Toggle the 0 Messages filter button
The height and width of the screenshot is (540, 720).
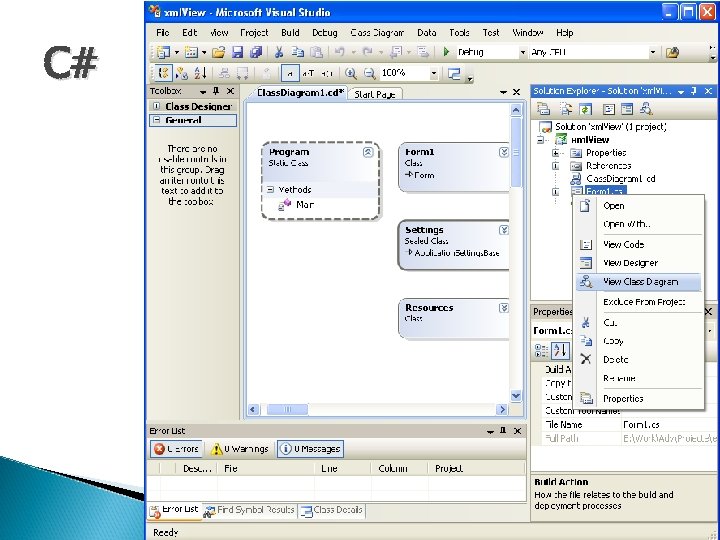tap(310, 449)
